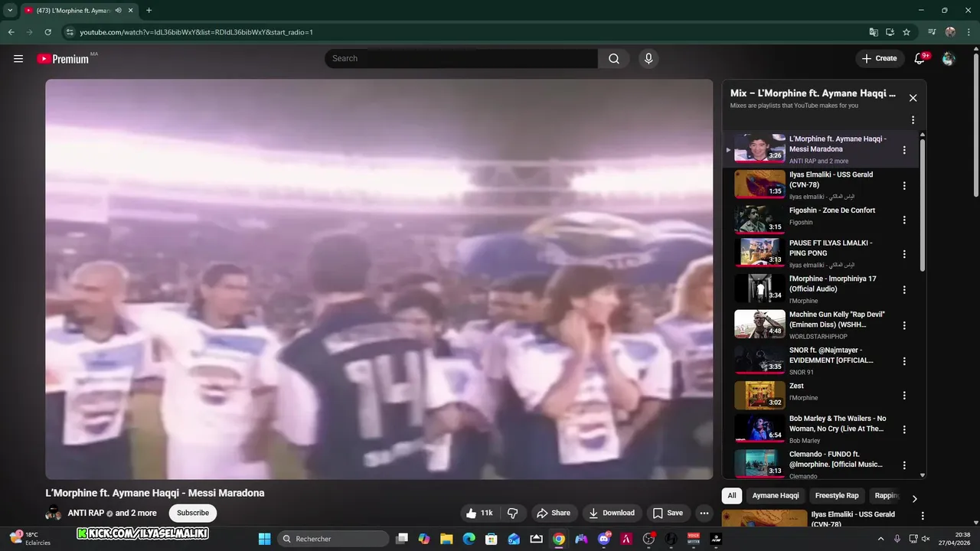Save video to a playlist

pos(668,513)
